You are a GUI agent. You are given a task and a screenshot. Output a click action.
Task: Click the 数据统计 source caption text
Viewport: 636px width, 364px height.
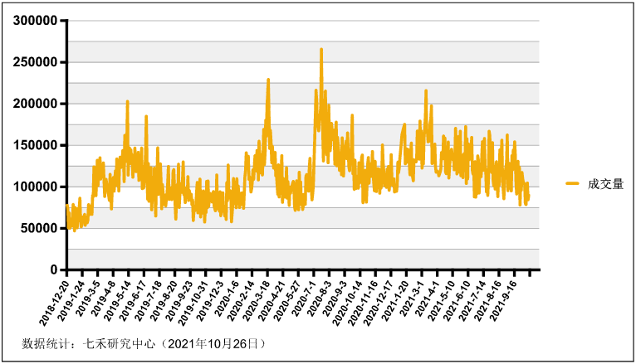click(144, 344)
